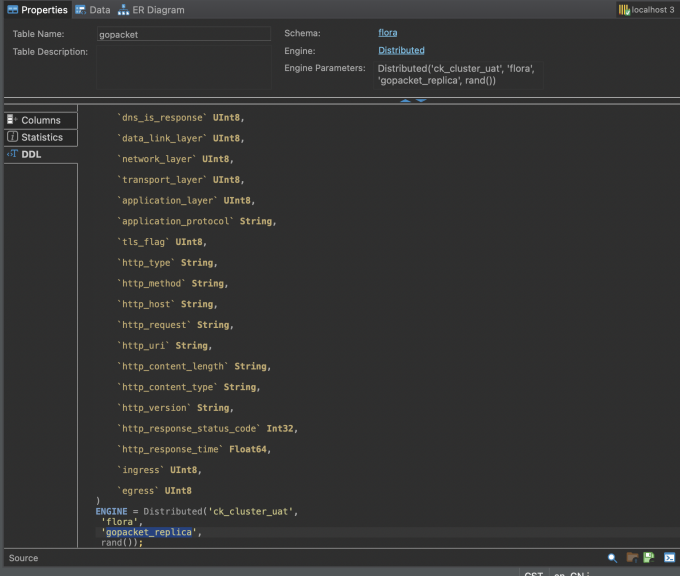Click the green save floppy icon
680x576 pixels.
(648, 557)
